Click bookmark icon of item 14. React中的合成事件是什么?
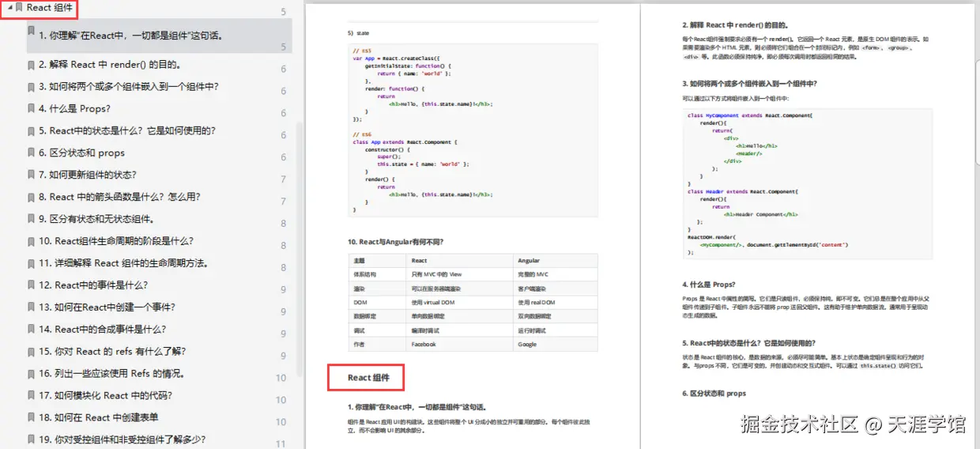Image resolution: width=980 pixels, height=449 pixels. 31,330
